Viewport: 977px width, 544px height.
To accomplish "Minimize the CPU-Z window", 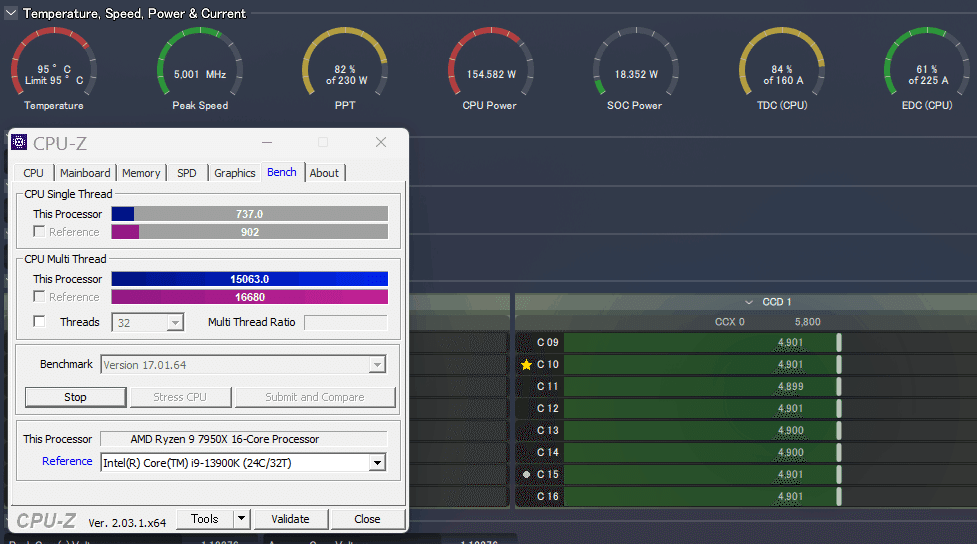I will (x=267, y=142).
